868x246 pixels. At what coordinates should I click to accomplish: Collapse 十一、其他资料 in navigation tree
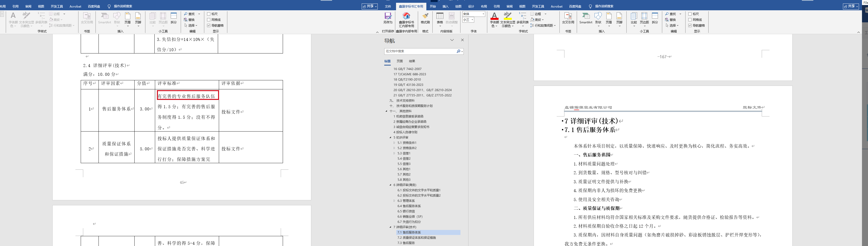[x=387, y=111]
